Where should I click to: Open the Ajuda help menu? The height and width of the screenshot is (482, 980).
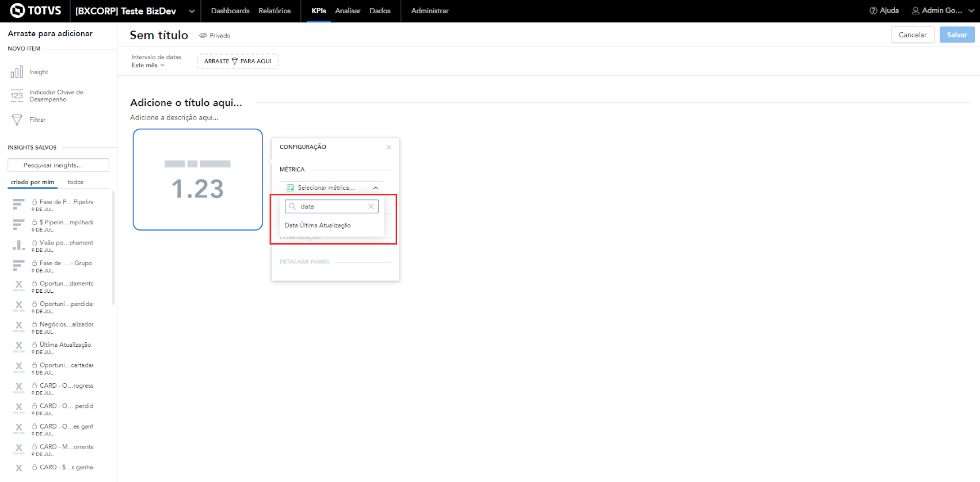884,10
